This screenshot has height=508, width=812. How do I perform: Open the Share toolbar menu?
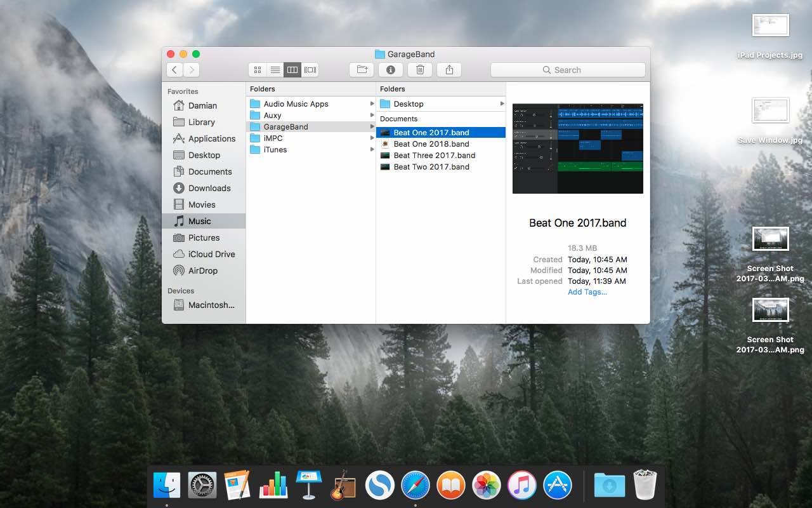[x=449, y=70]
